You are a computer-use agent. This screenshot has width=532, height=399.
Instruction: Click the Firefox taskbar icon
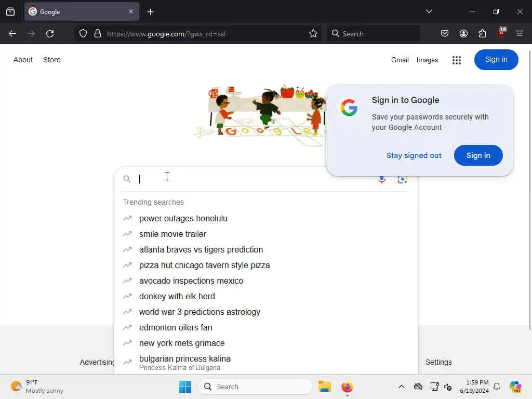pos(347,387)
